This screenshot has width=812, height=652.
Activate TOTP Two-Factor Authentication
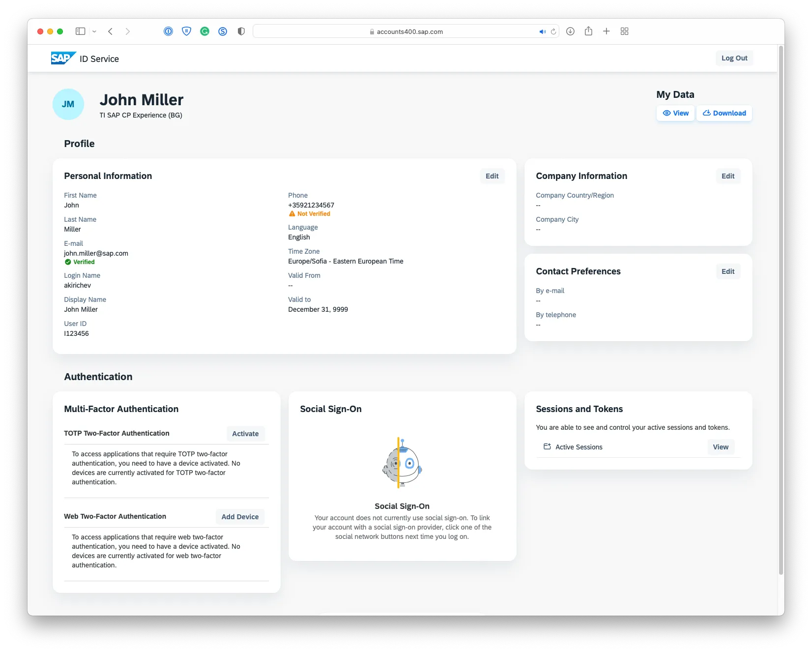tap(245, 434)
